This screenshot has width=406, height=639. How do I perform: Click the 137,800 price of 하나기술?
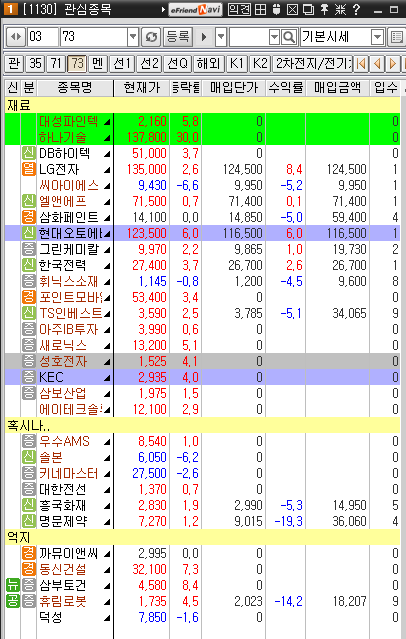click(x=147, y=138)
